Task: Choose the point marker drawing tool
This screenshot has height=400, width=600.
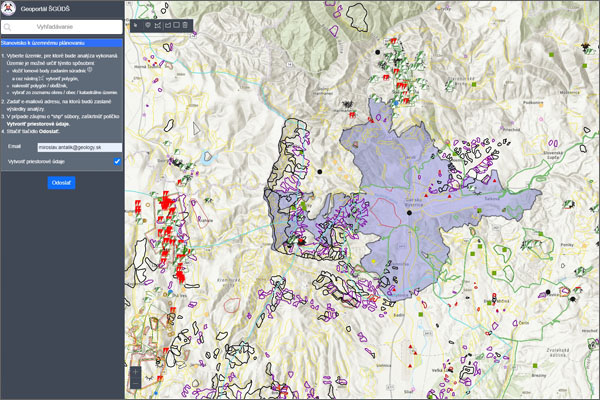Action: (x=149, y=24)
